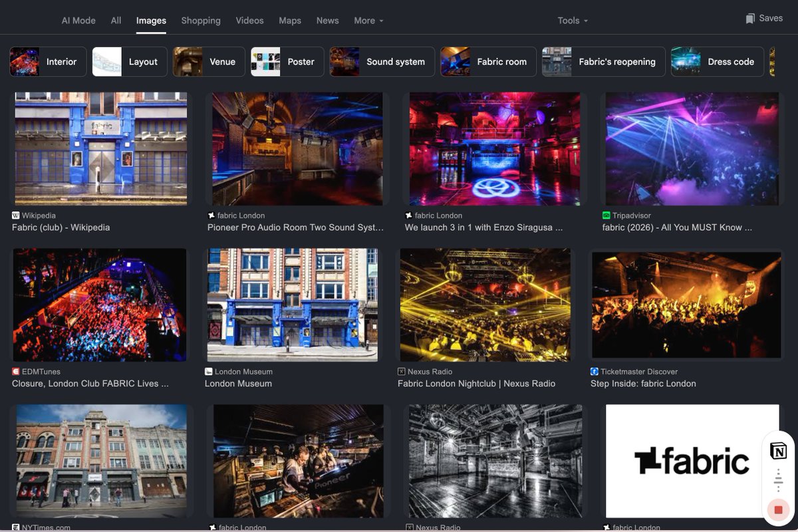Filter by Layout text label

coord(143,62)
